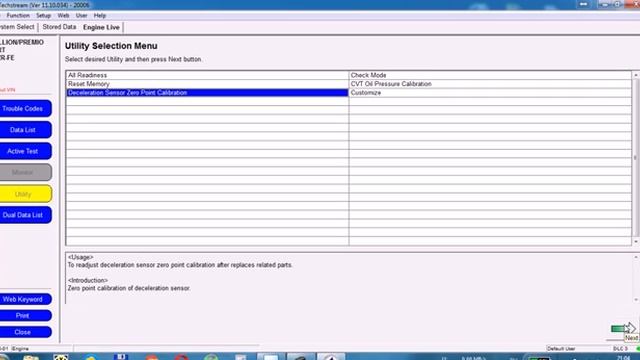This screenshot has height=360, width=640.
Task: Click the usage description scrollbar down arrow
Action: coord(636,300)
